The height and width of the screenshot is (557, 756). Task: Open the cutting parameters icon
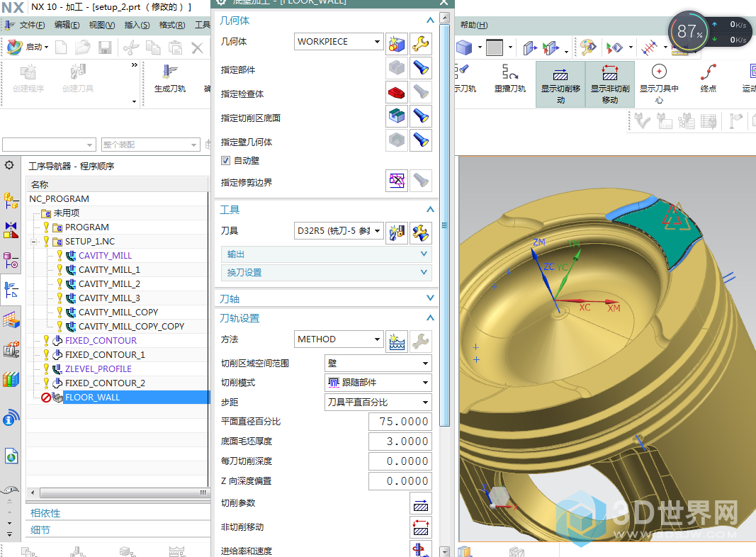(x=421, y=503)
